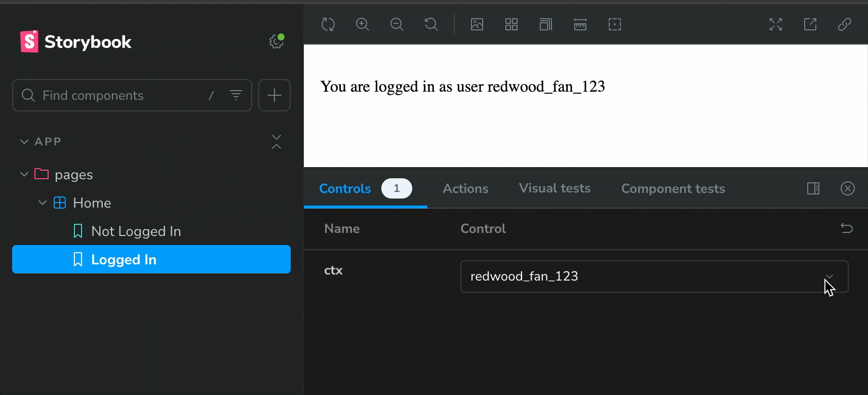The image size is (868, 395).
Task: Open Storybook settings gear menu
Action: tap(277, 42)
